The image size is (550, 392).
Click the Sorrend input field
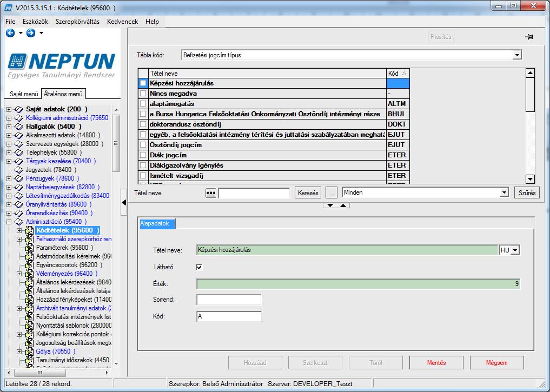[229, 300]
